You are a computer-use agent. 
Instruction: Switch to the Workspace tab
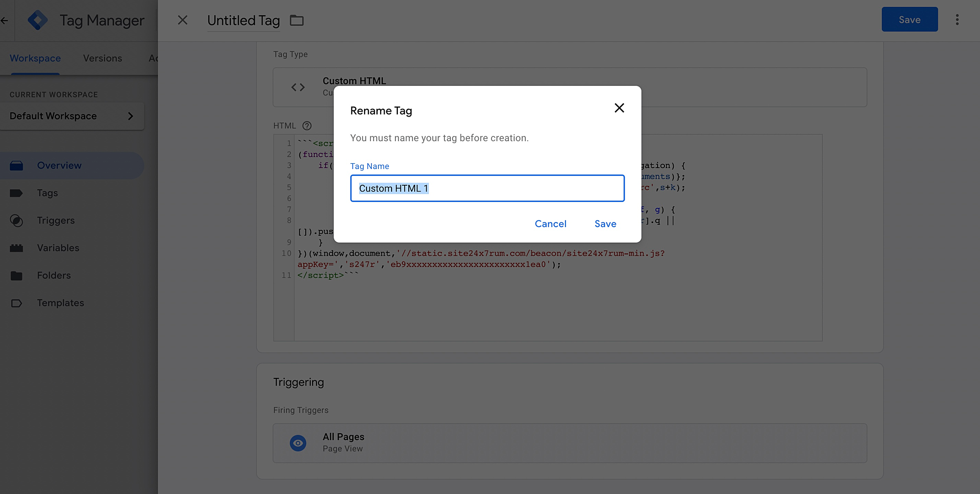(35, 58)
